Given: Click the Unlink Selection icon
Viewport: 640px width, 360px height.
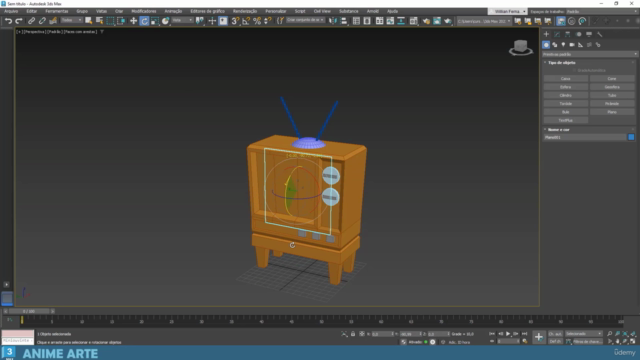Looking at the screenshot, I should 42,21.
